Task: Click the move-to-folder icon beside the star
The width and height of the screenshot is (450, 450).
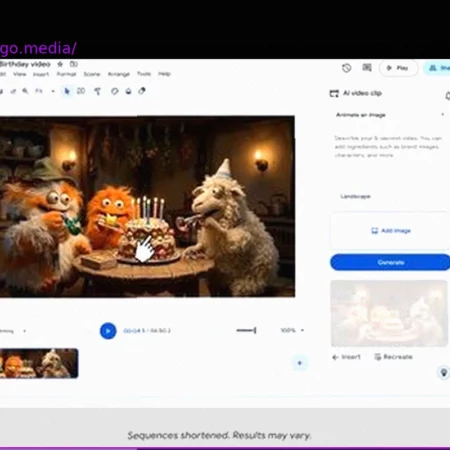Action: (x=74, y=64)
